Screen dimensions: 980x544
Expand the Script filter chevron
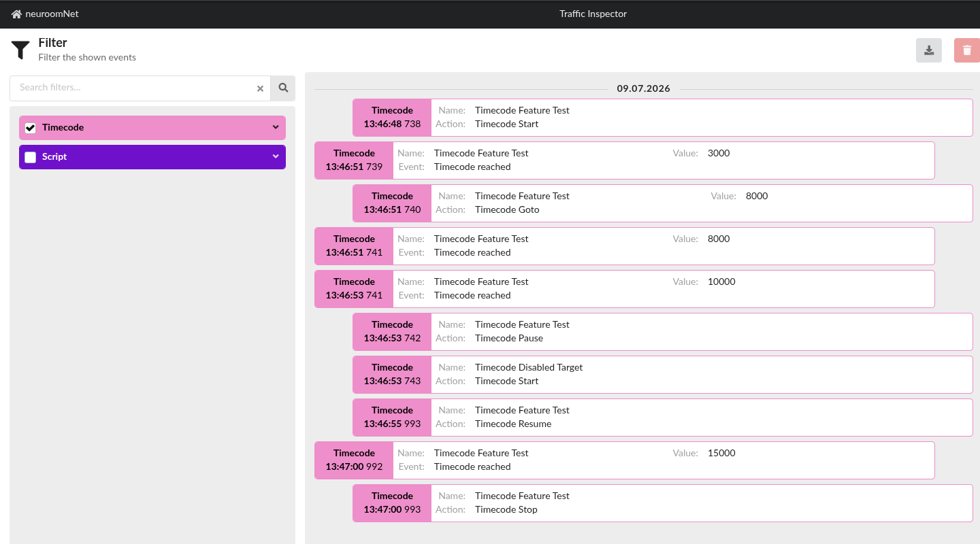276,156
